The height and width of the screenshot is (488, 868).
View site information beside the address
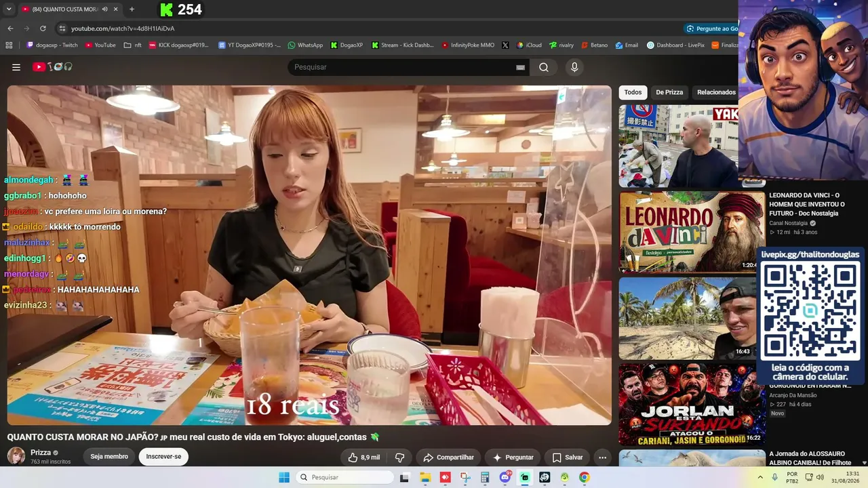pos(62,28)
